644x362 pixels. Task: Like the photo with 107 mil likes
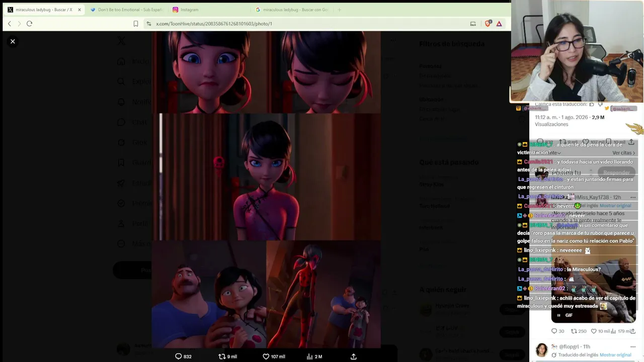click(274, 356)
